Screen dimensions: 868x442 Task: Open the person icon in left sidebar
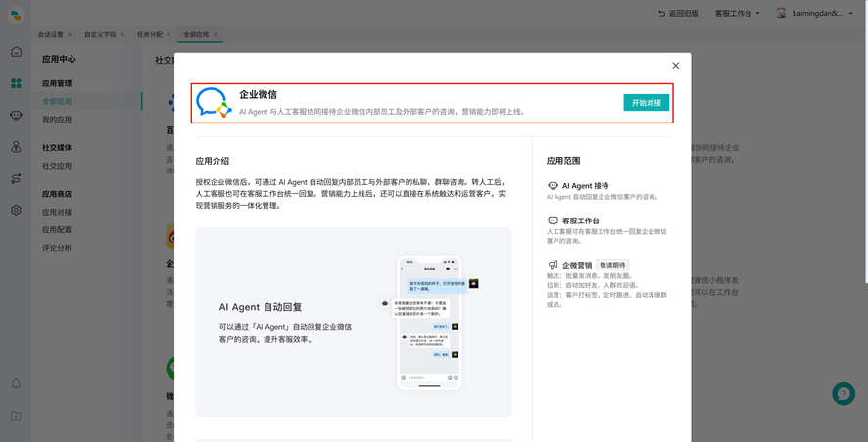coord(16,147)
